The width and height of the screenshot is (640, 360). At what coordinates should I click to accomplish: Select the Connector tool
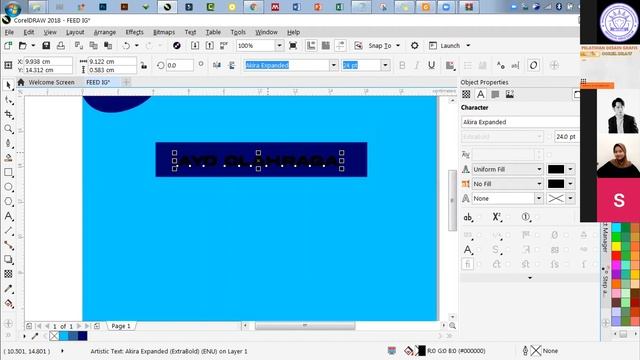click(8, 245)
